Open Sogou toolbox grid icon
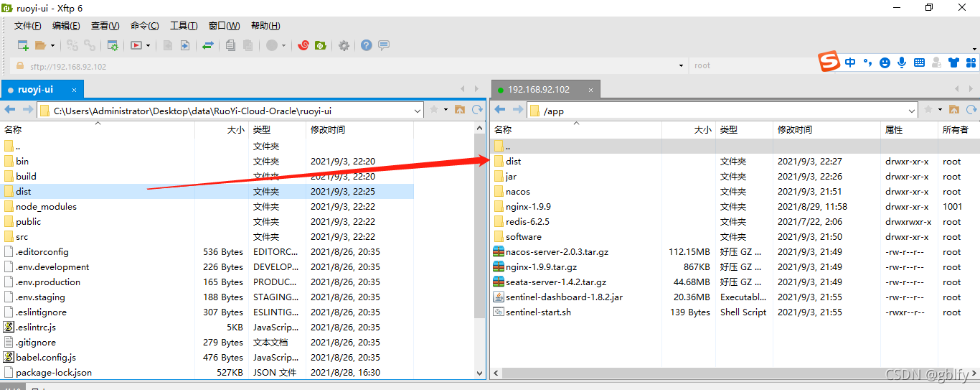The image size is (980, 390). point(971,62)
